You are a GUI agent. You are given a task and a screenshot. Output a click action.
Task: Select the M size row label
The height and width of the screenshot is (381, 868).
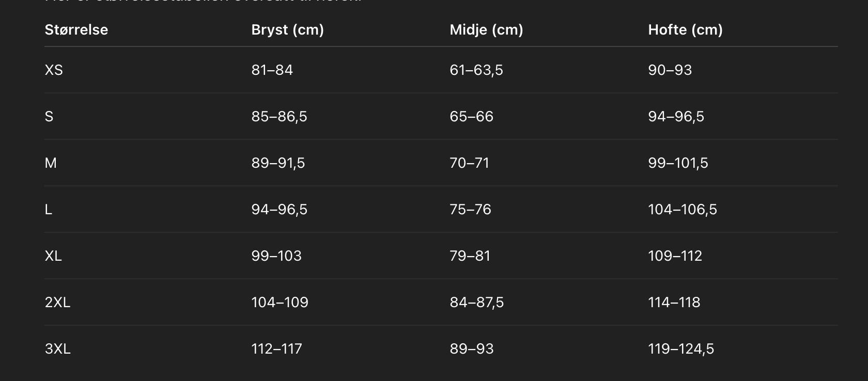tap(51, 163)
